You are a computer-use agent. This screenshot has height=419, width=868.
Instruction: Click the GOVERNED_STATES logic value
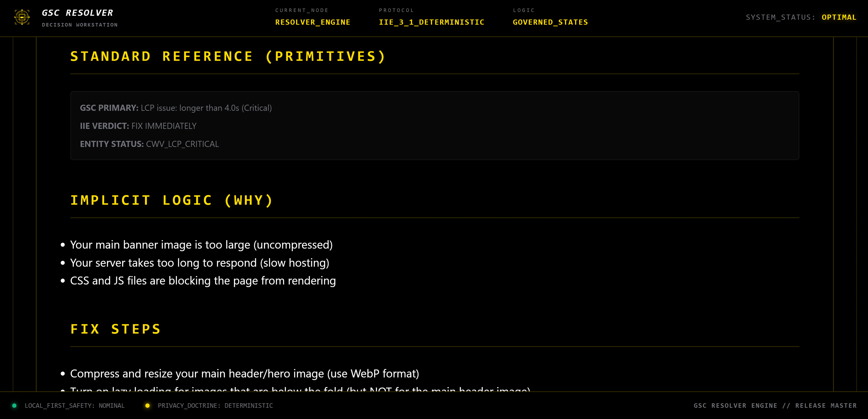point(550,22)
